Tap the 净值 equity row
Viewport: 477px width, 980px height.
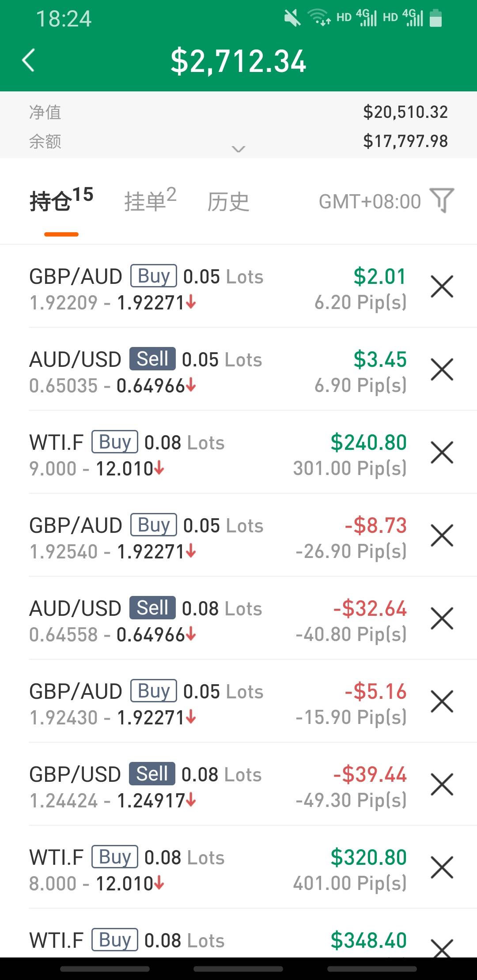click(238, 112)
